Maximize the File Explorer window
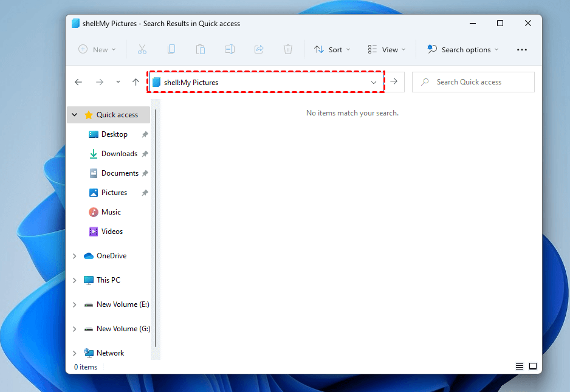 tap(500, 23)
